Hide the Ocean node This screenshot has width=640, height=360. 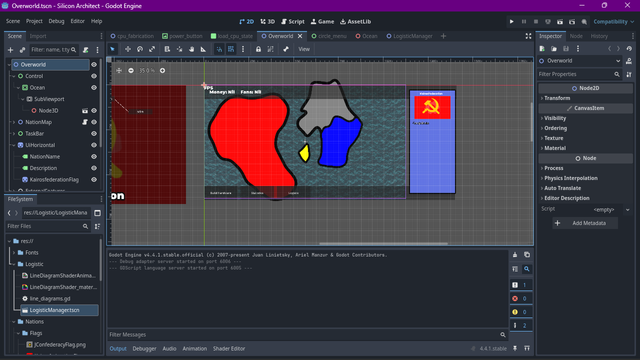coord(94,87)
